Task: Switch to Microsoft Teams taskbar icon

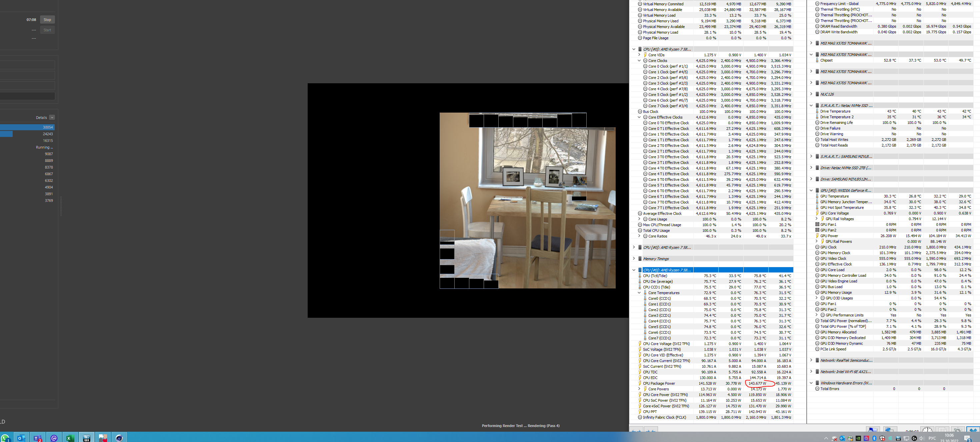Action: [38, 438]
